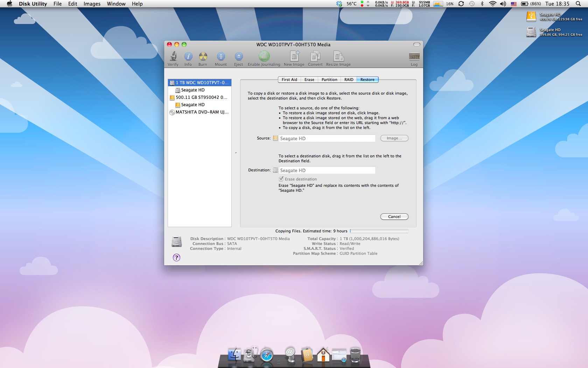
Task: Open the Help menu
Action: (137, 4)
